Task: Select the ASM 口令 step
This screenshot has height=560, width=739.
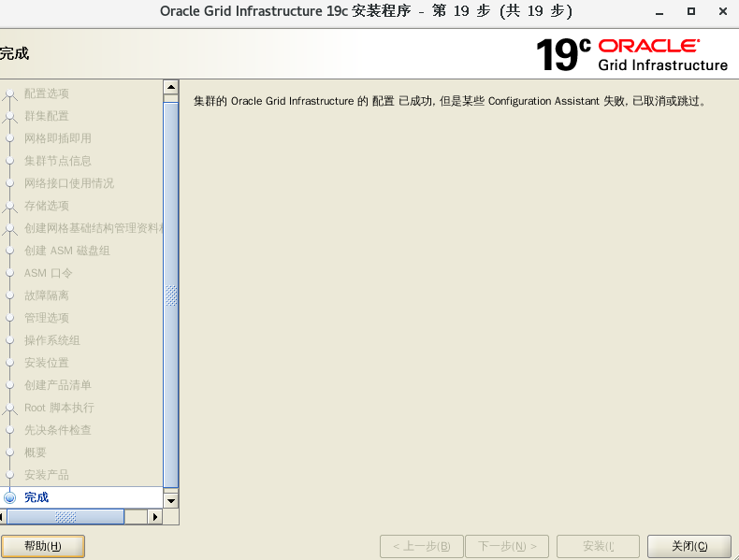Action: coord(48,273)
